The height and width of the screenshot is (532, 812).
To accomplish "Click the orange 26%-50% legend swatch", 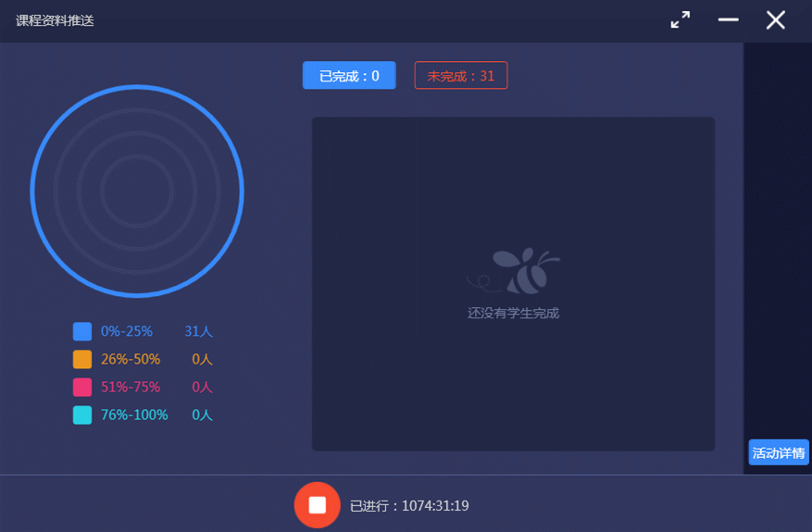I will click(82, 359).
